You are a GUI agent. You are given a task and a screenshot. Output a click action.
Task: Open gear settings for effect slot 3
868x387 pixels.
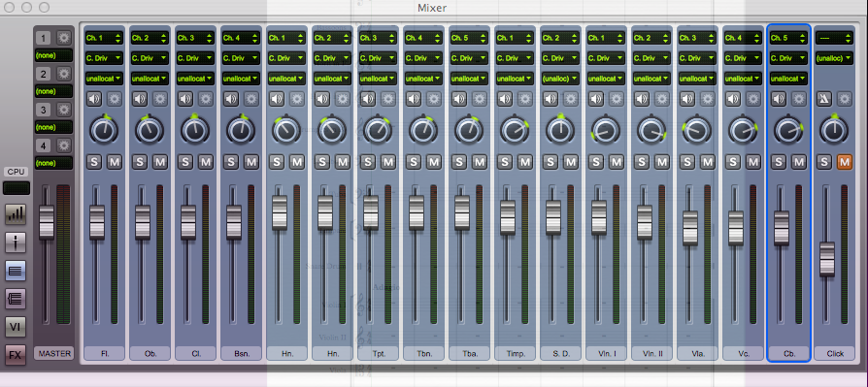(64, 110)
